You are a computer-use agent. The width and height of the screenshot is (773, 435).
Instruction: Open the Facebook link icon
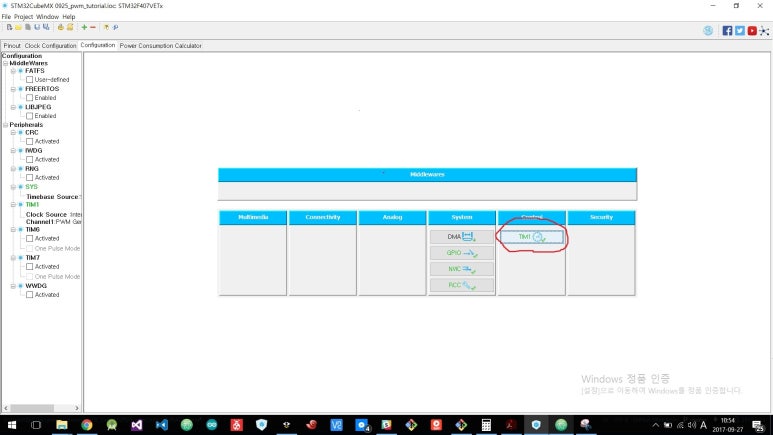tap(727, 31)
